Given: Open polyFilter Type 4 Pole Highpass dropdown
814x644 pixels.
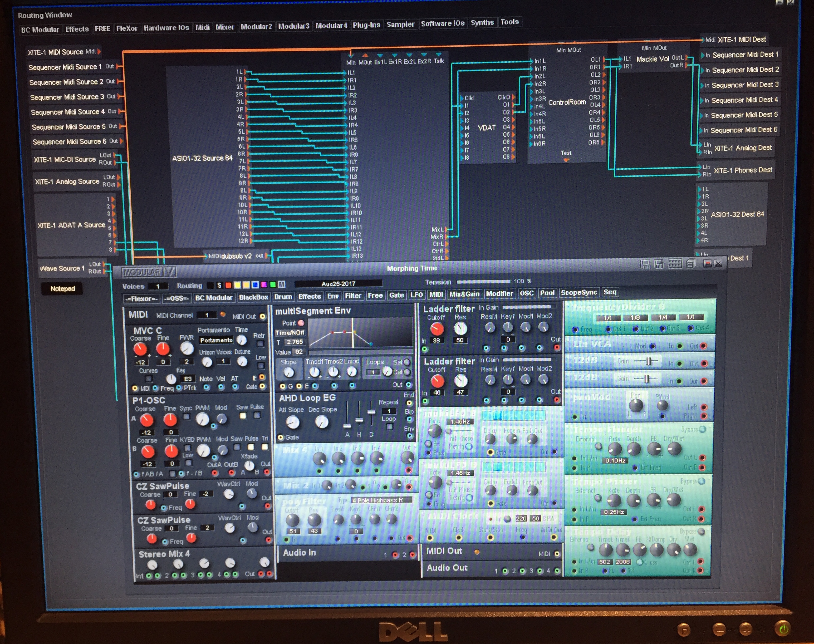Looking at the screenshot, I should click(382, 500).
